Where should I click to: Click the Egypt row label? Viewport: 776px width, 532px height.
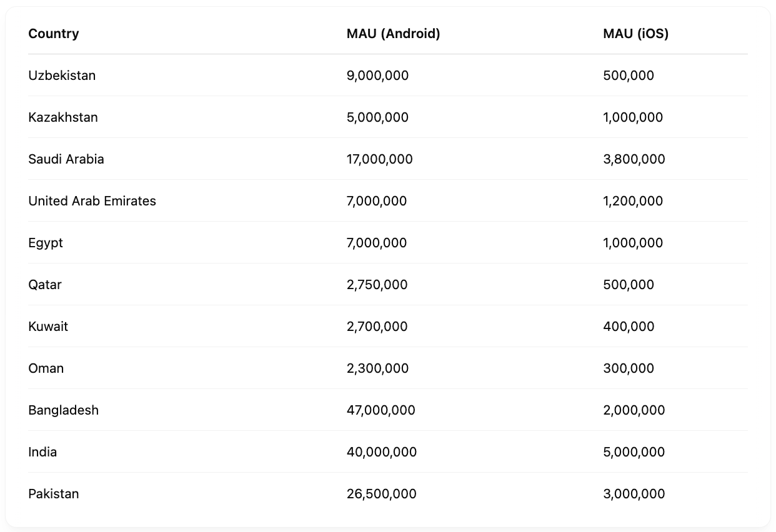click(46, 243)
